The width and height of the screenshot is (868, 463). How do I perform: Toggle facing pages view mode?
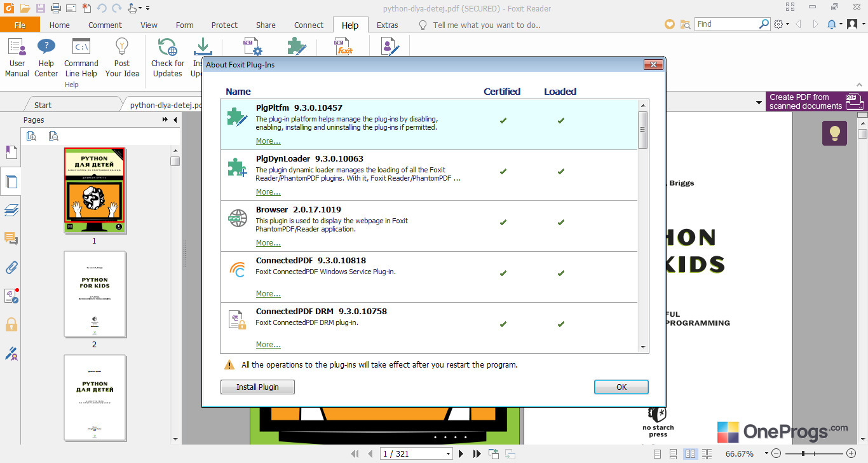[x=690, y=454]
